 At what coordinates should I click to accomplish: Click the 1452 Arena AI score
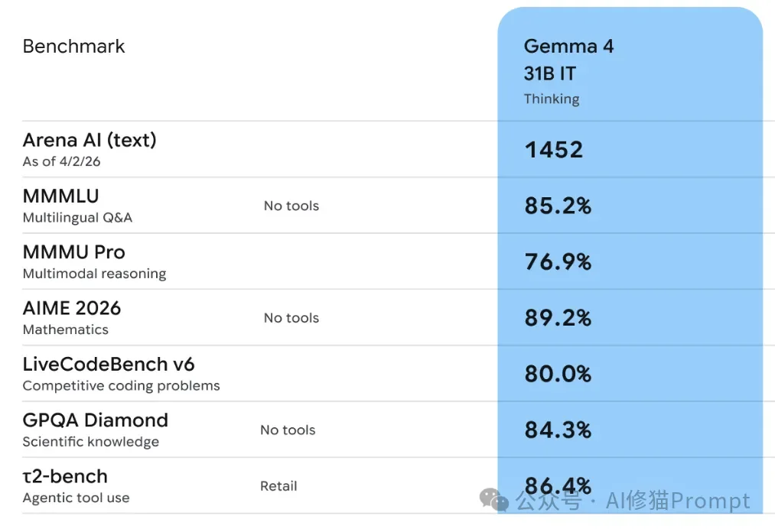click(x=554, y=149)
